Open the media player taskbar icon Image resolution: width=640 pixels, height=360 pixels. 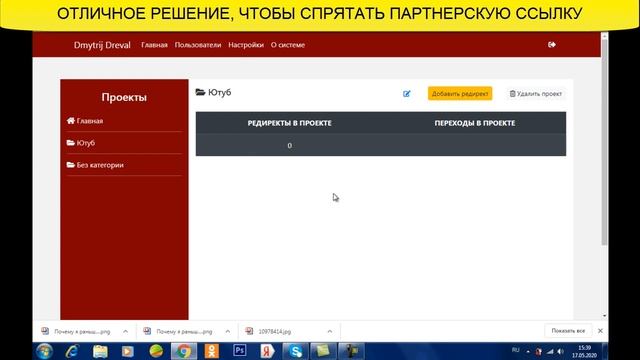pos(128,351)
